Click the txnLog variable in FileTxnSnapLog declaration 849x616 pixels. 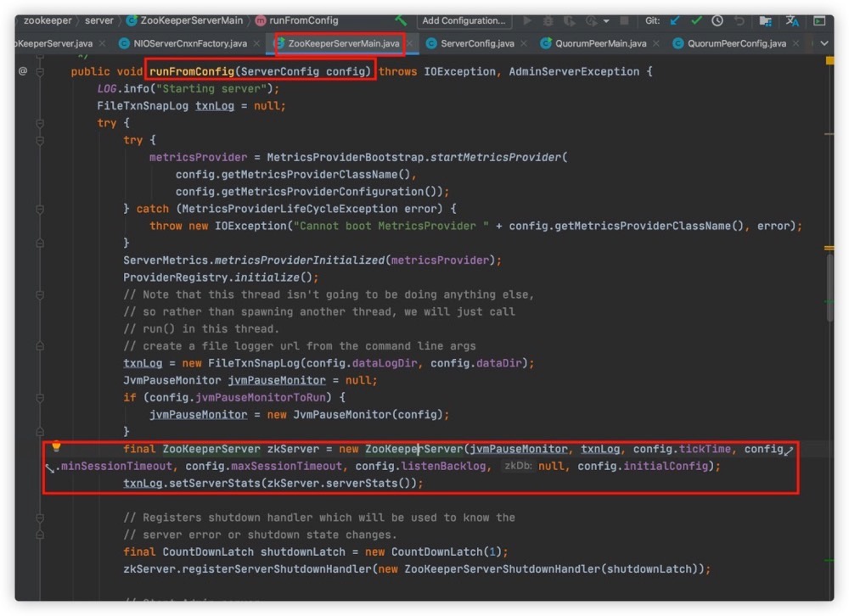215,105
